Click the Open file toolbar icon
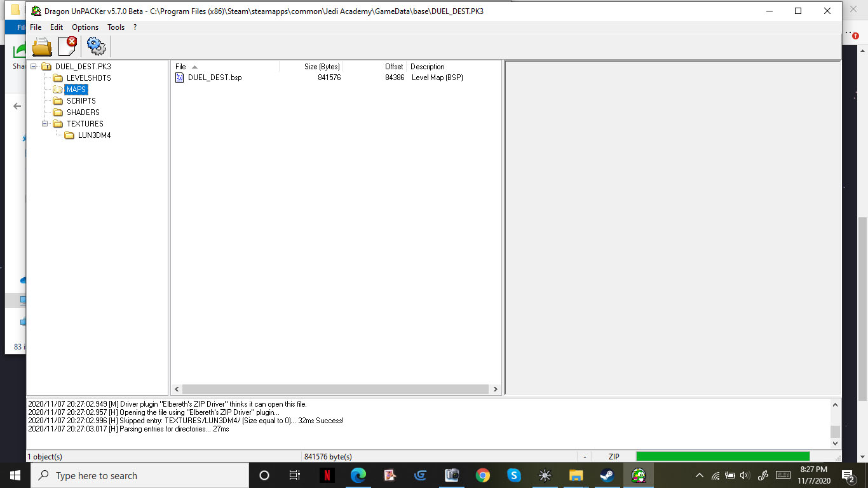868x488 pixels. pyautogui.click(x=42, y=46)
